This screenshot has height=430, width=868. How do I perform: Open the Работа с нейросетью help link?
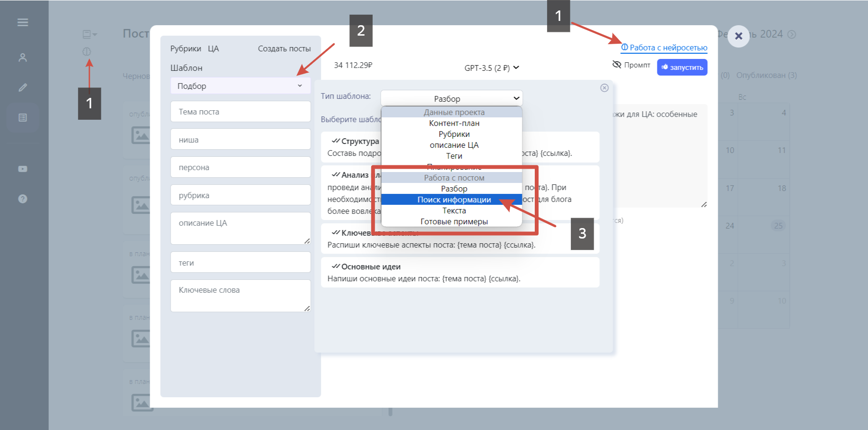tap(664, 48)
